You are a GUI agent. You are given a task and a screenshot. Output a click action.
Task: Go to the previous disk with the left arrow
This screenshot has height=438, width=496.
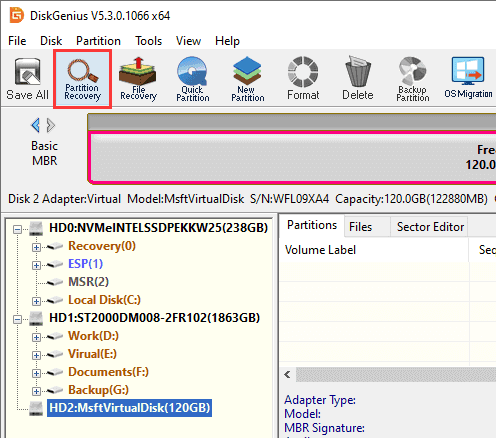[35, 125]
